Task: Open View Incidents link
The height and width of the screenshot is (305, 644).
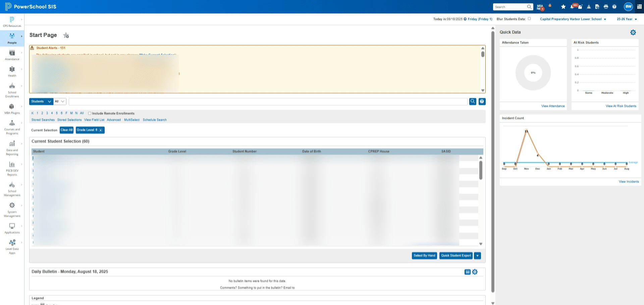Action: coord(629,182)
